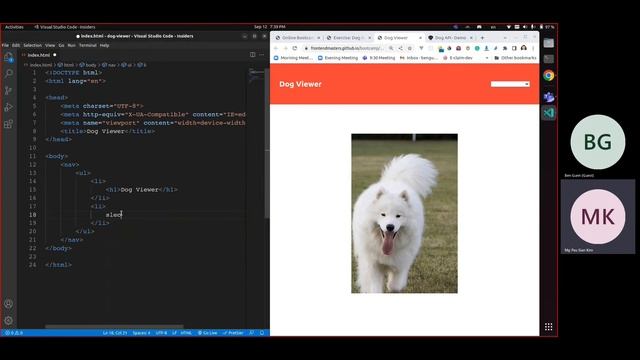Click the white Samoyed dog image

coord(404,213)
